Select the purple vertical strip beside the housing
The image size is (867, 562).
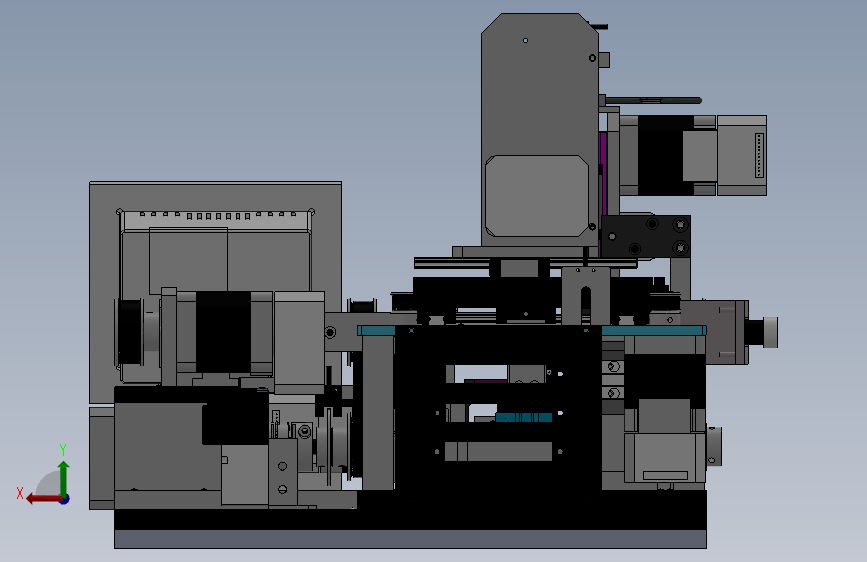click(603, 173)
